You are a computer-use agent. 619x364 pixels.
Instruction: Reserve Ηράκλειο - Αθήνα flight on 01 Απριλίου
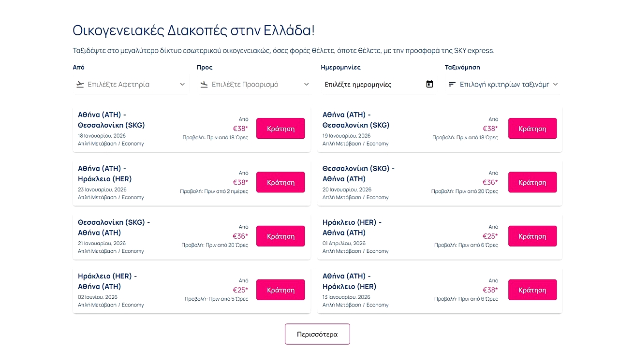[x=532, y=236]
